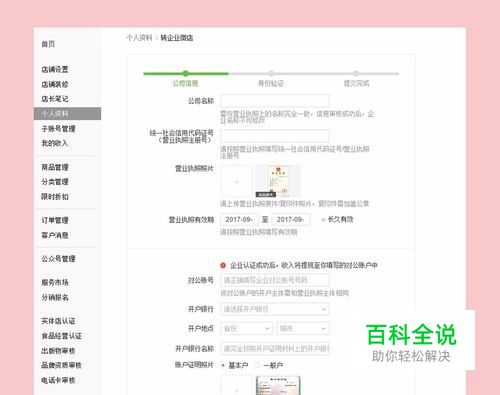The image size is (500, 395).
Task: Go to 店铺装修 in the sidebar
Action: point(55,84)
